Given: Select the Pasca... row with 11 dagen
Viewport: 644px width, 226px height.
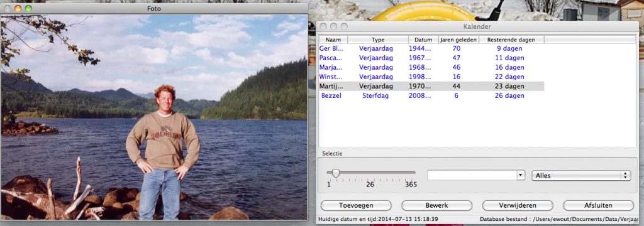Looking at the screenshot, I should [x=431, y=58].
